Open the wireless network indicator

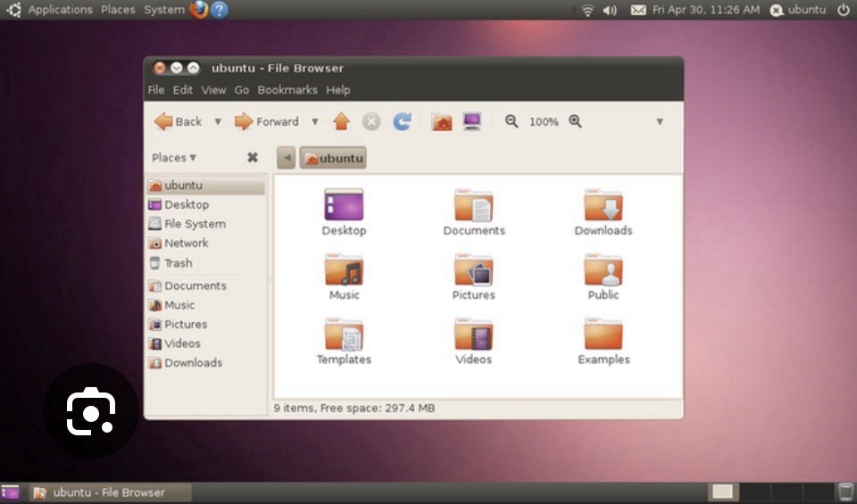[x=587, y=10]
